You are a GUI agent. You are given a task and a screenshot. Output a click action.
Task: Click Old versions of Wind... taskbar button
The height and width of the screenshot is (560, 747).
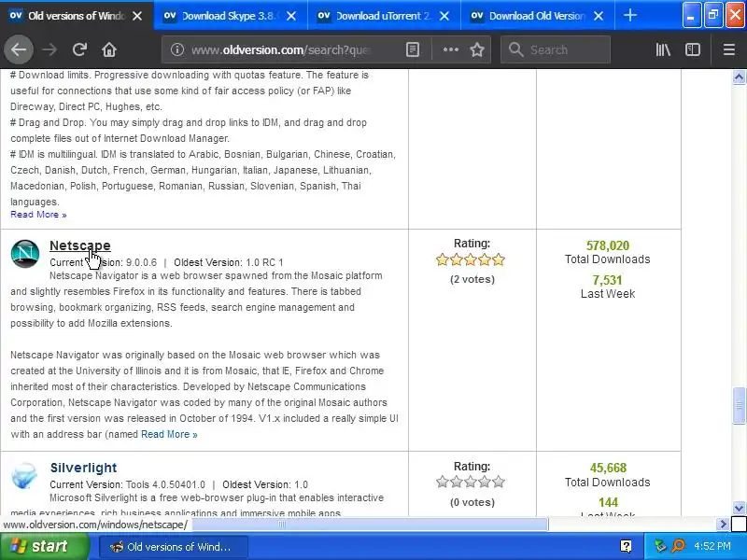pyautogui.click(x=174, y=547)
